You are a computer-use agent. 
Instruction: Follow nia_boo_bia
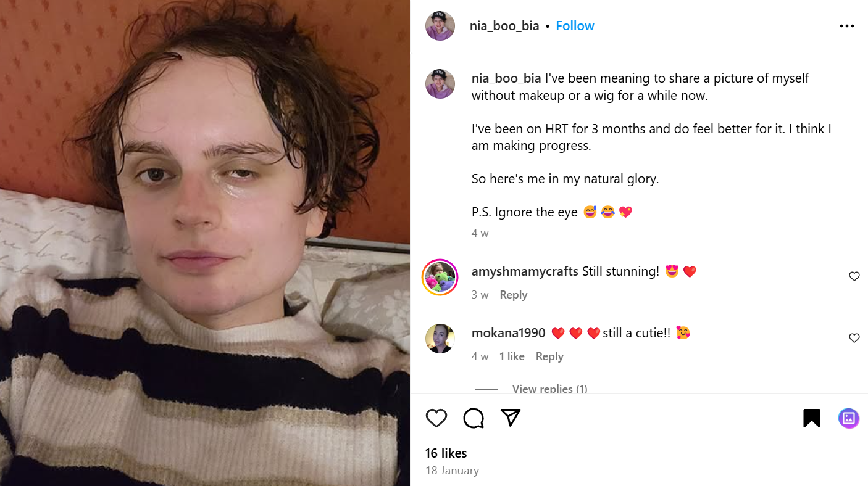(575, 26)
